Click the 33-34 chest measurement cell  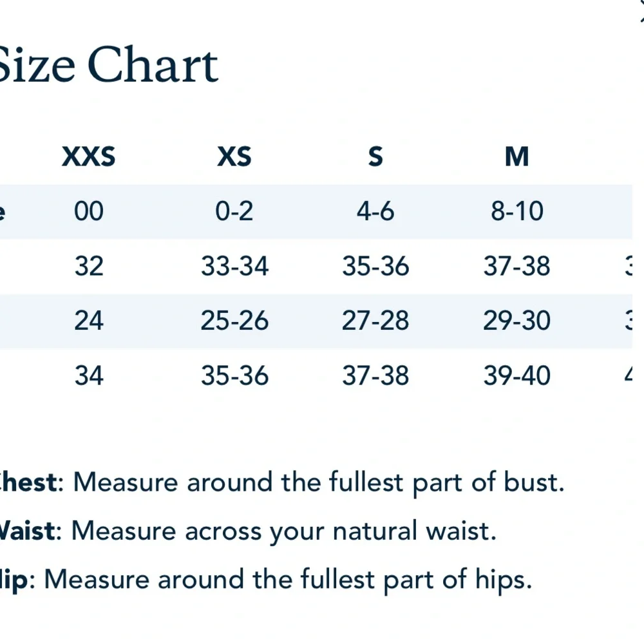point(234,266)
